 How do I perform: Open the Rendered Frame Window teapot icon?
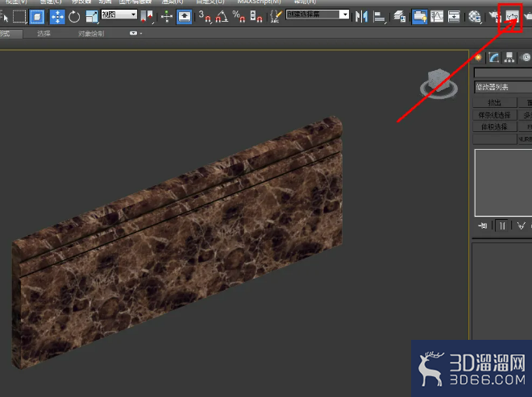tap(512, 16)
